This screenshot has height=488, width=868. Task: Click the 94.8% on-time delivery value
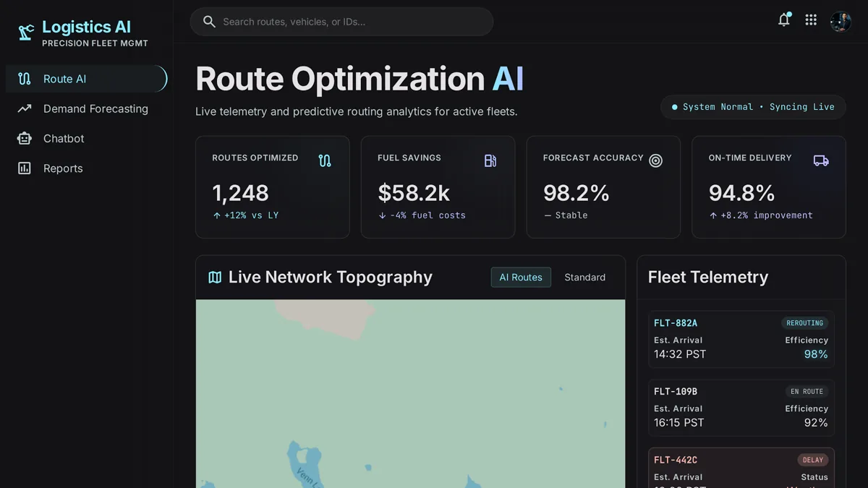pyautogui.click(x=742, y=193)
